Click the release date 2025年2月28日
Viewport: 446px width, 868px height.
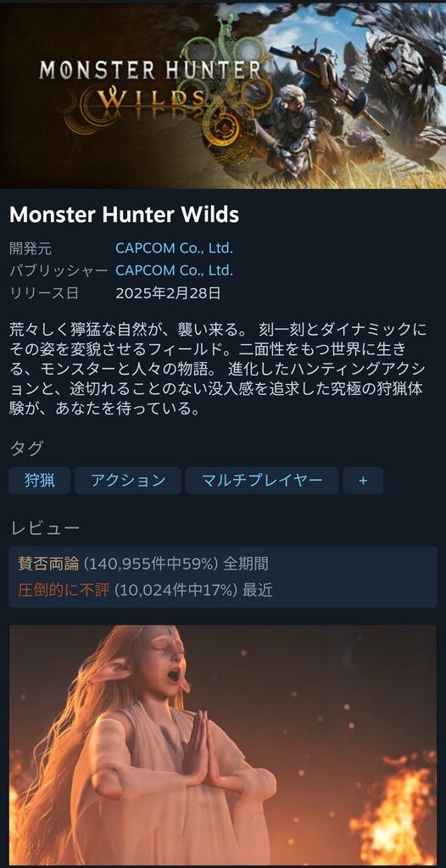tap(168, 292)
